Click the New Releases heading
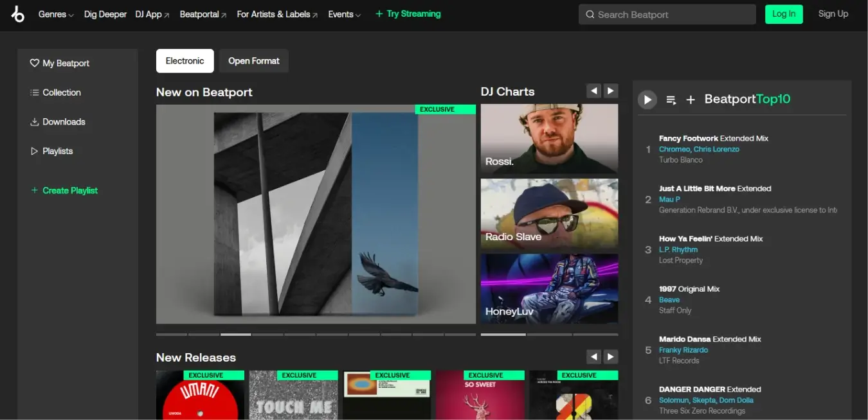 196,357
